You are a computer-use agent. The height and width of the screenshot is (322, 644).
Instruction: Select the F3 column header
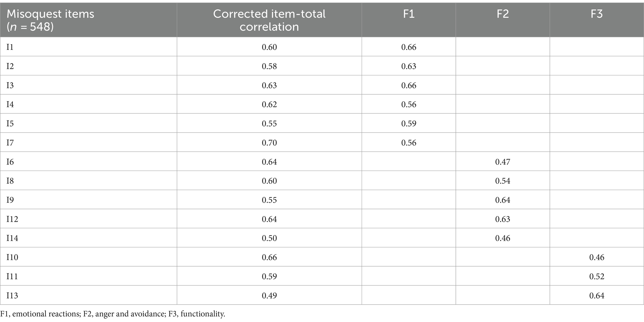click(597, 14)
